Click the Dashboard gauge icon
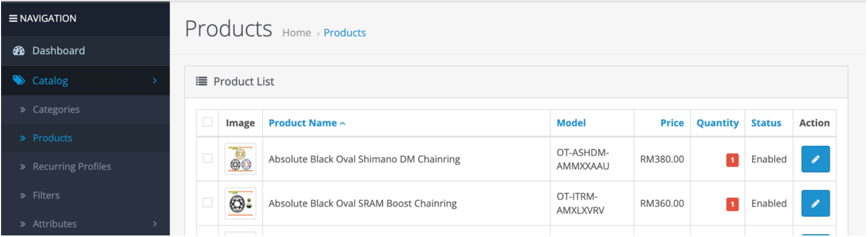The width and height of the screenshot is (868, 237). (19, 51)
